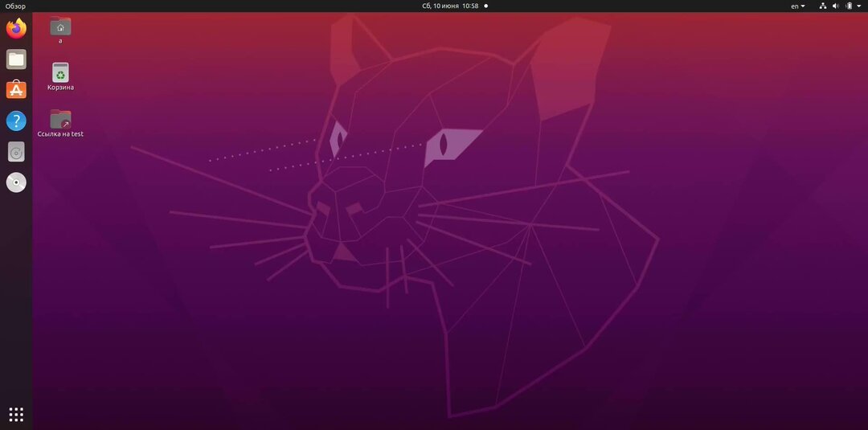Click the network status icon in top bar
The width and height of the screenshot is (868, 430).
click(823, 6)
